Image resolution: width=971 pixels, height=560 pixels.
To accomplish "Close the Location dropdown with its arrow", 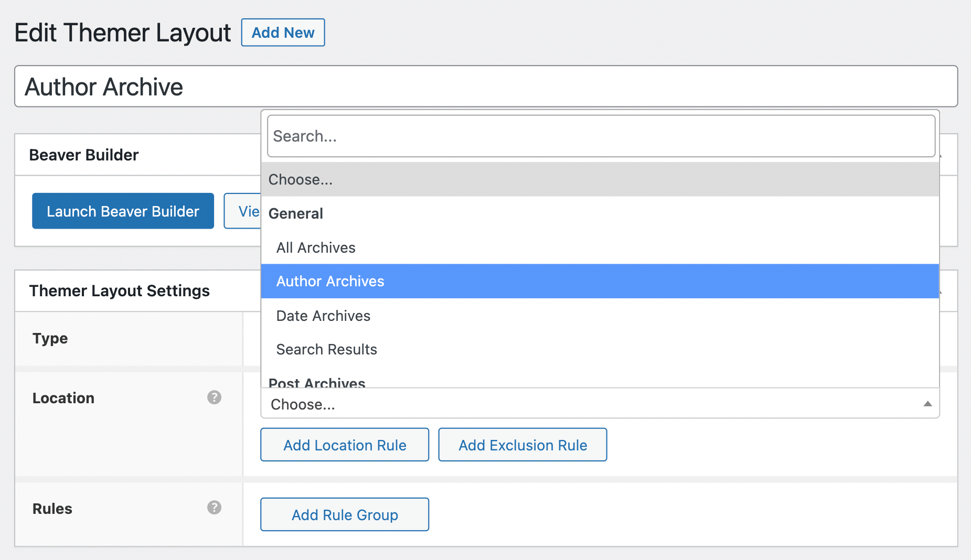I will click(927, 404).
